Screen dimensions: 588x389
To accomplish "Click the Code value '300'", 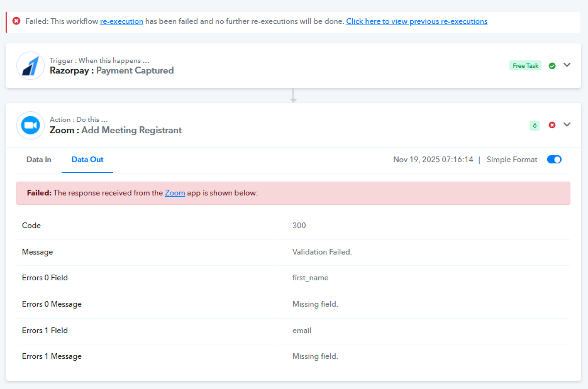I will 299,226.
